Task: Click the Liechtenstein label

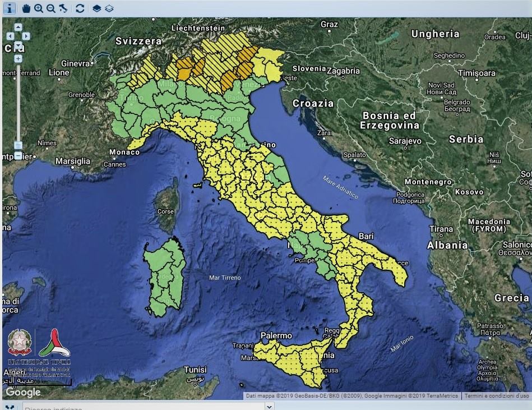Action: 198,28
